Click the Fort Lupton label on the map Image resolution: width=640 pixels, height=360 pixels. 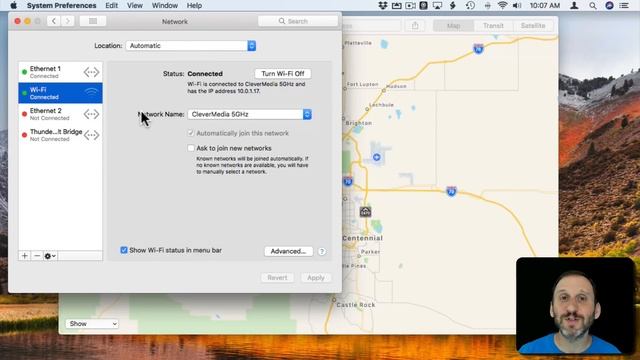pos(362,84)
